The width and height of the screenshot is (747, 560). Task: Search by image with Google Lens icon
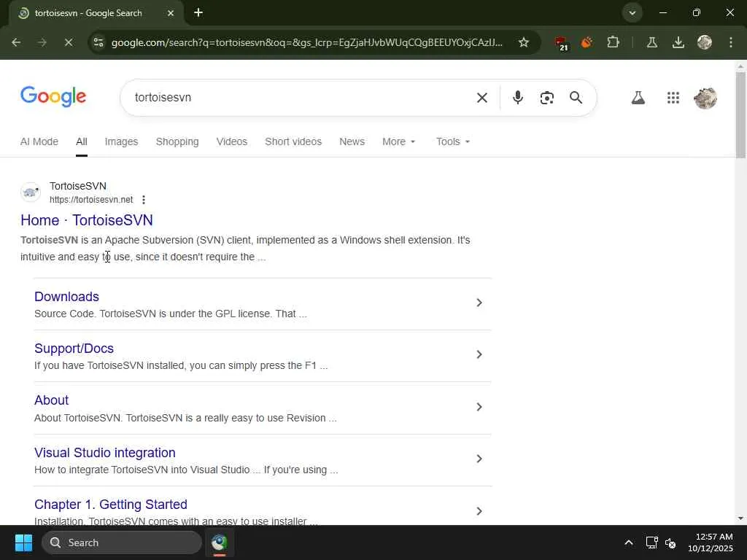point(547,98)
